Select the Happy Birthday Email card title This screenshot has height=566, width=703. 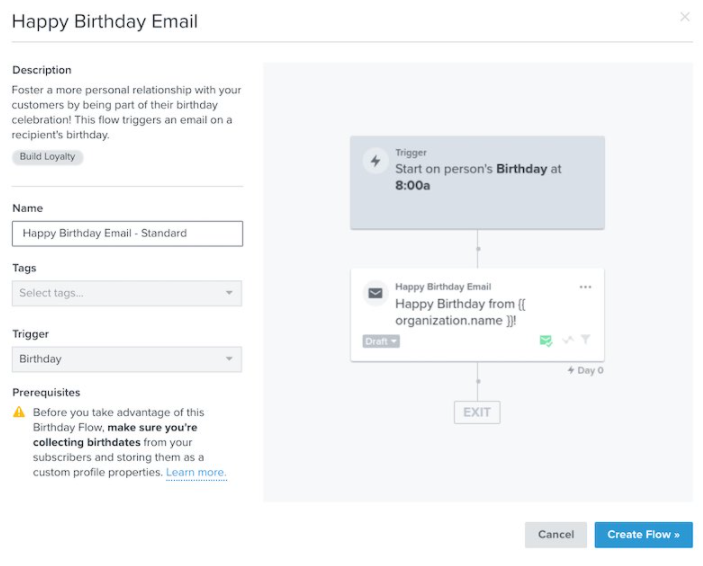coord(443,287)
